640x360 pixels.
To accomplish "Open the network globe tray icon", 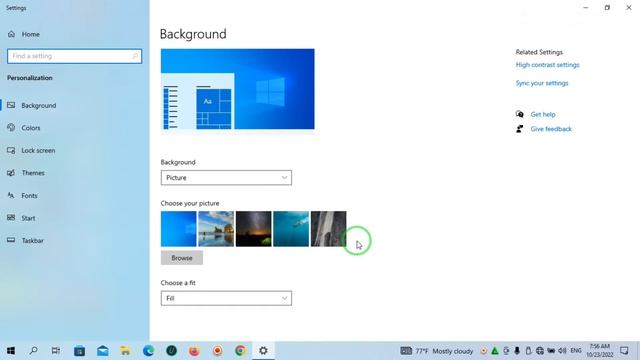I will coord(540,351).
